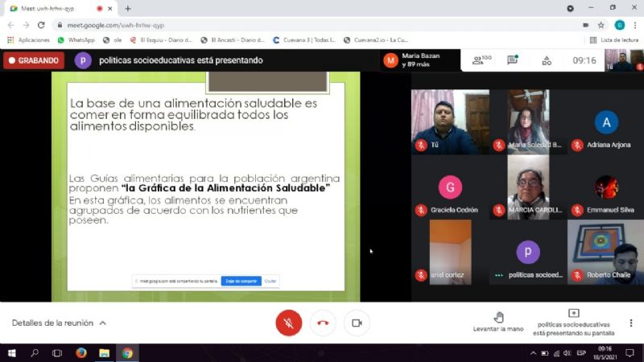Viewport: 644px width, 362px height.
Task: Open the participants list icon
Action: click(x=481, y=60)
